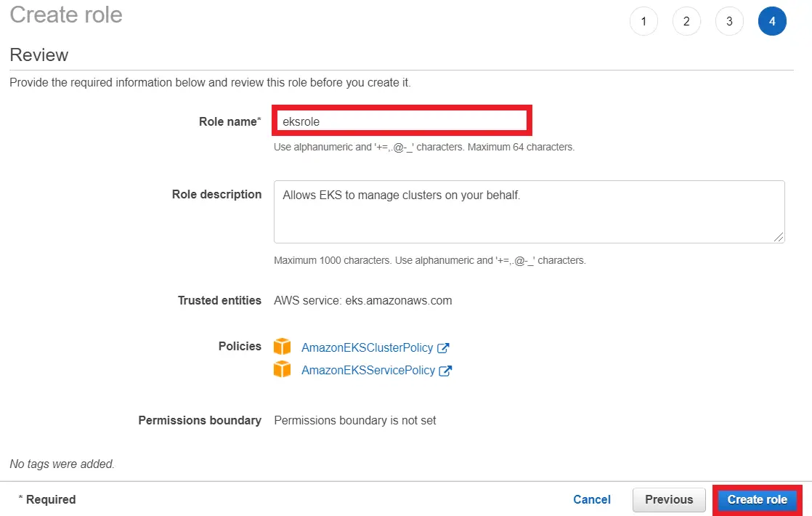Click the 'Role name*' label
Screen dimensions: 812x516
pyautogui.click(x=230, y=121)
